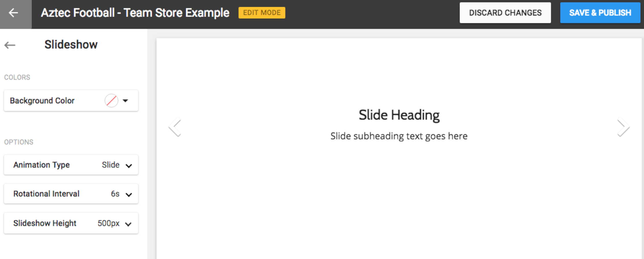Click the Animation Type chevron icon

[x=129, y=165]
